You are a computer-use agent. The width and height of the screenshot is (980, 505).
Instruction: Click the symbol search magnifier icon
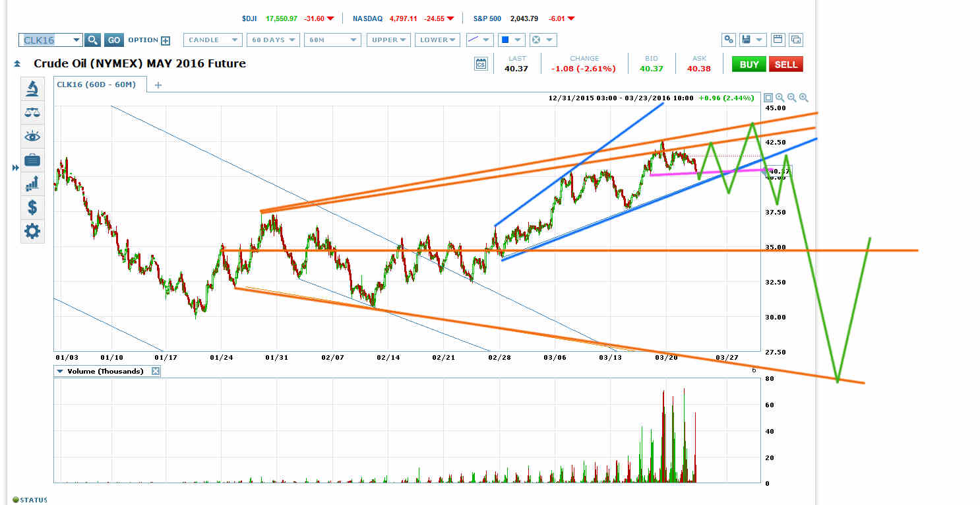(93, 40)
